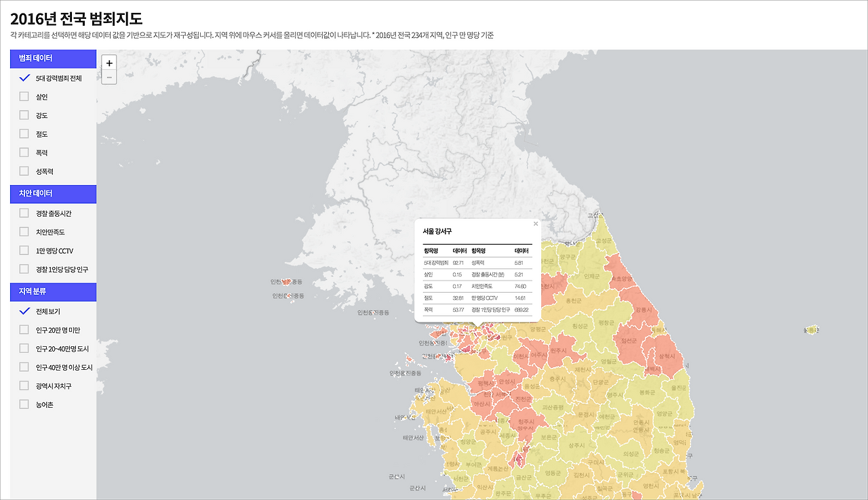Select the 살인 checkbox

click(x=24, y=97)
